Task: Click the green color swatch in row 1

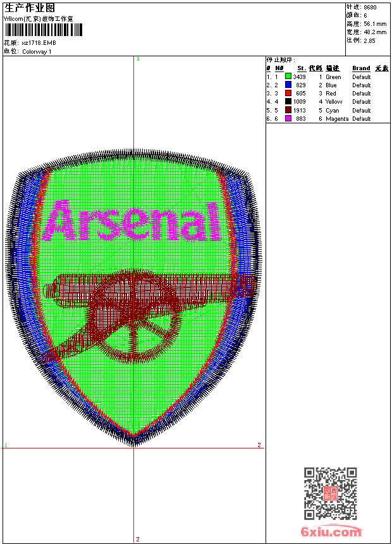Action: (x=288, y=76)
